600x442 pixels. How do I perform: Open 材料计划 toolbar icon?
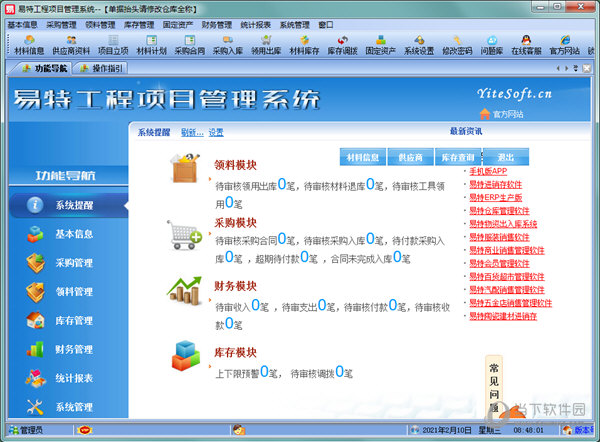[152, 45]
